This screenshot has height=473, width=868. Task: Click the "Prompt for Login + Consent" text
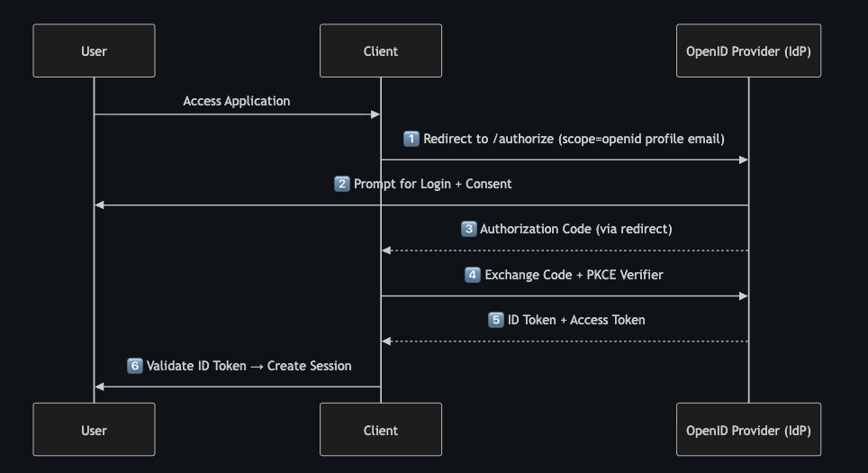[432, 184]
